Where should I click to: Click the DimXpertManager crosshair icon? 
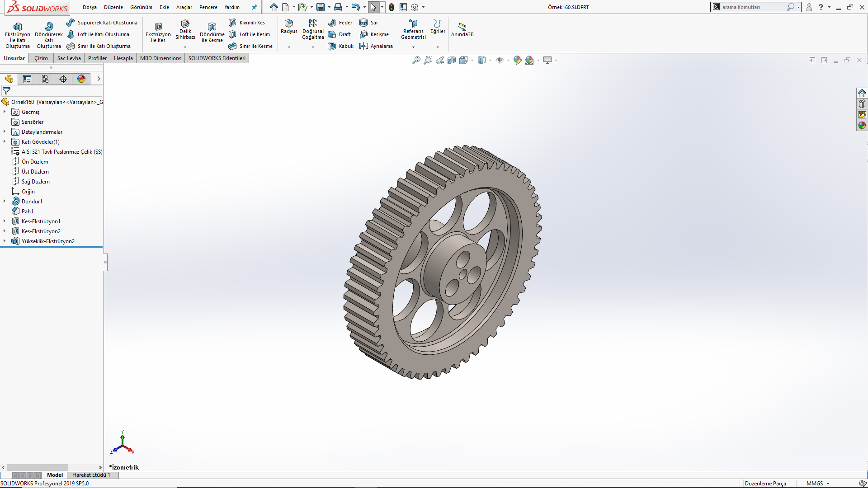point(63,79)
